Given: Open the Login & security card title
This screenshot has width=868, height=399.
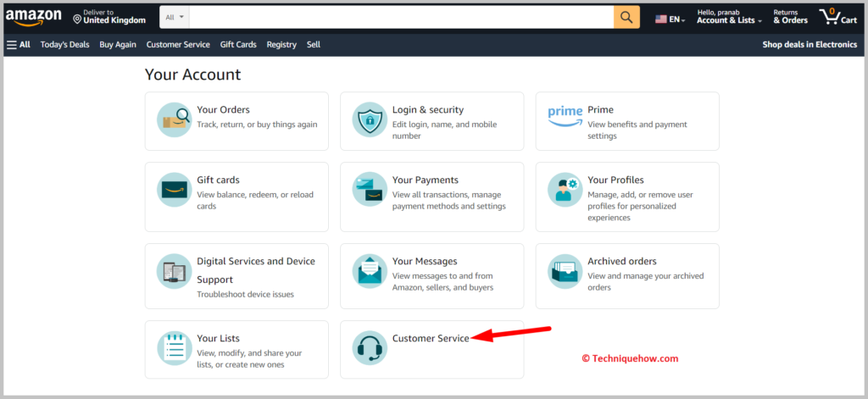Looking at the screenshot, I should pos(428,109).
